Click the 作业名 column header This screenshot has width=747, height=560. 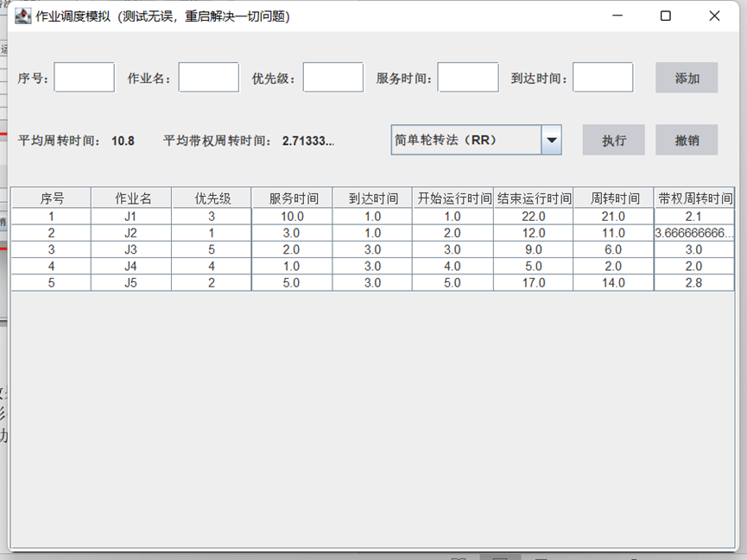pos(131,198)
